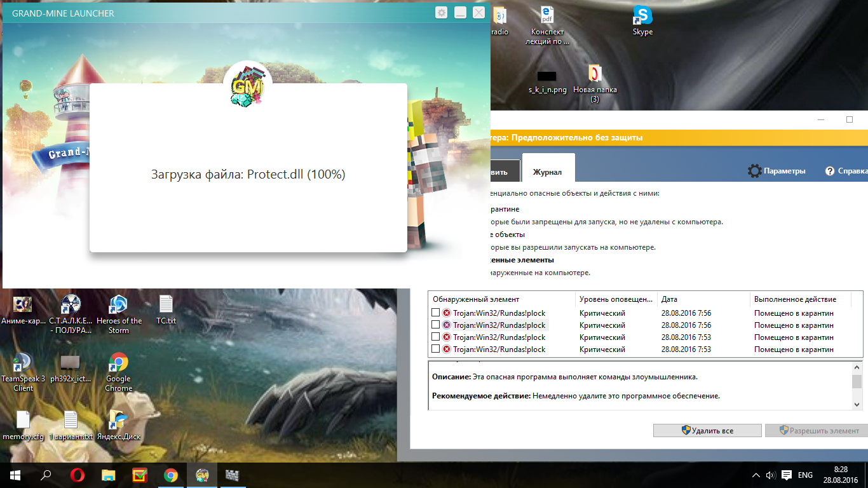
Task: Click the Загрузка файла: Protect.dll (100%) status text
Action: tap(248, 174)
